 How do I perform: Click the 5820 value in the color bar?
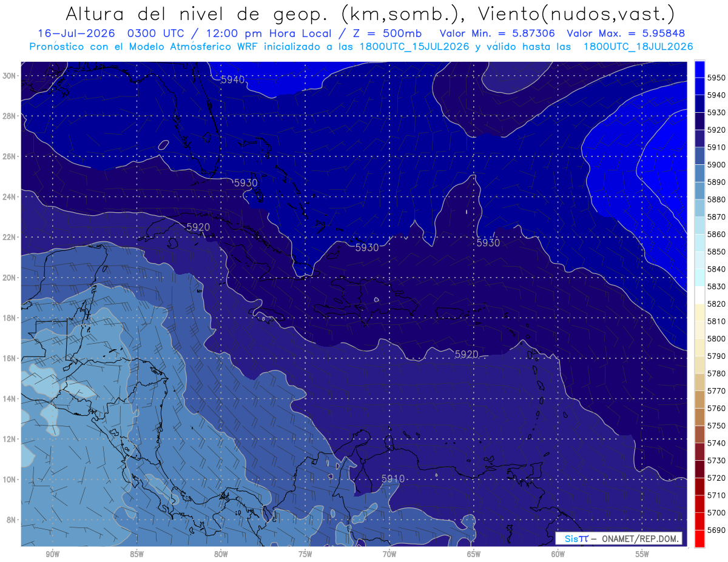click(716, 304)
